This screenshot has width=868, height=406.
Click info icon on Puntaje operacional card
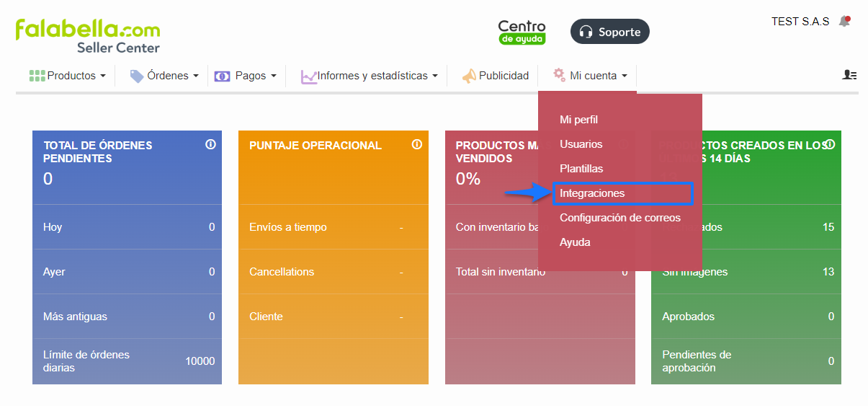pyautogui.click(x=416, y=144)
